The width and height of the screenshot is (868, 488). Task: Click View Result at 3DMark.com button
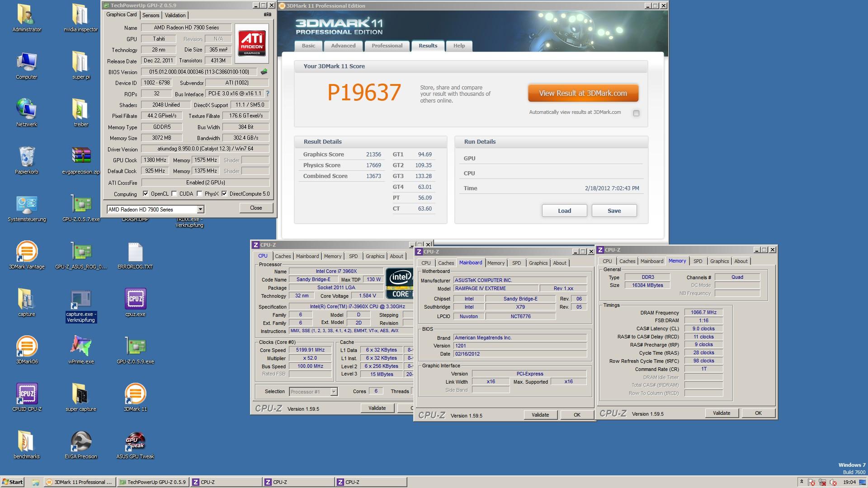583,93
